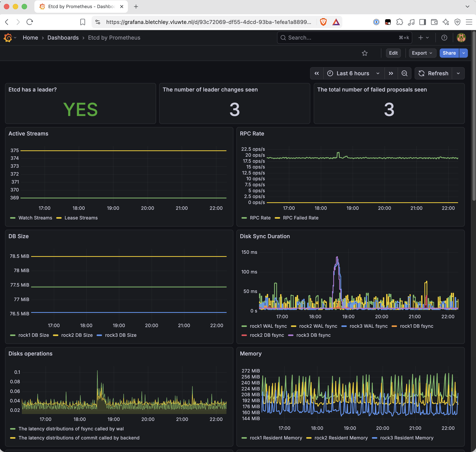Open the tab list chevron
Image resolution: width=476 pixels, height=452 pixels.
(x=467, y=7)
